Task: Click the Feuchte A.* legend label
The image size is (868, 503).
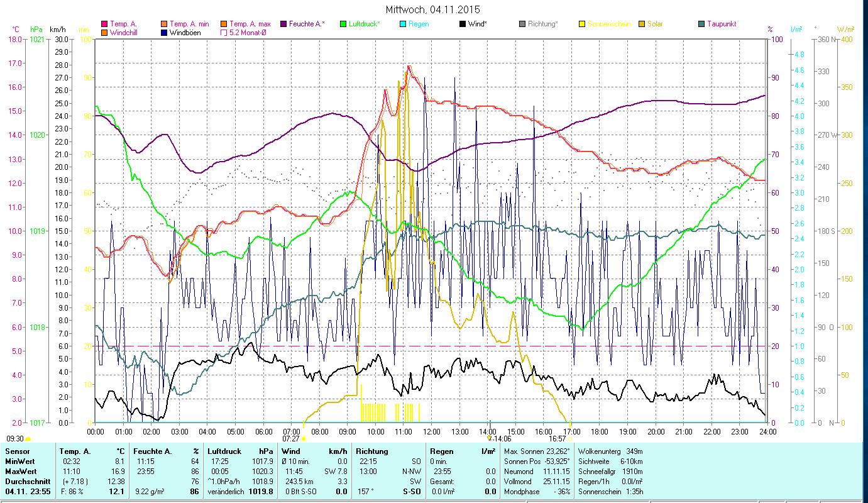Action: coord(307,24)
